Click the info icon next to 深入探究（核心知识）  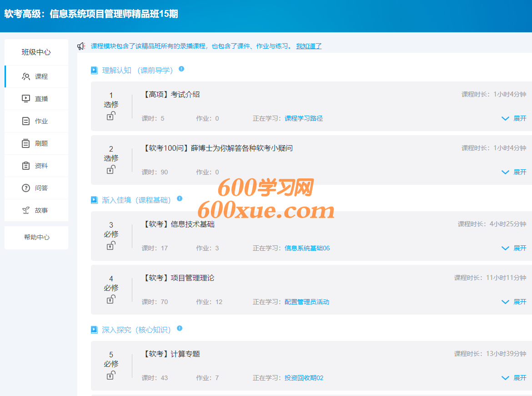pyautogui.click(x=180, y=328)
